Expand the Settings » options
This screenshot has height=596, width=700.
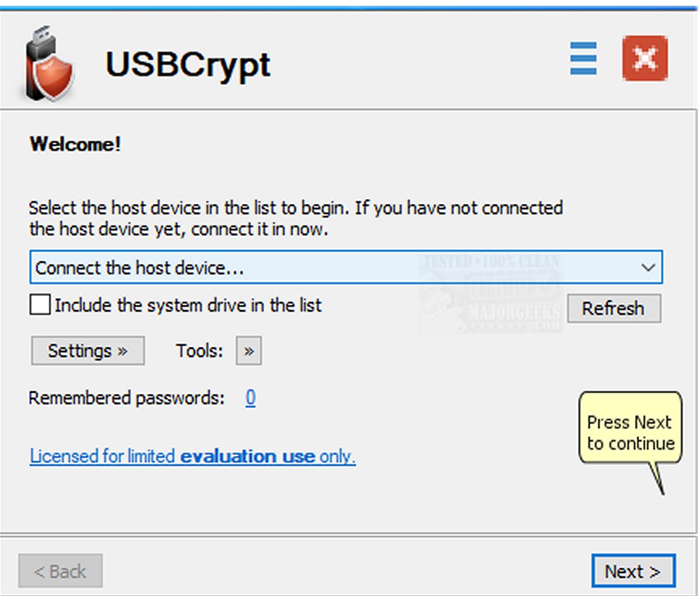click(88, 351)
